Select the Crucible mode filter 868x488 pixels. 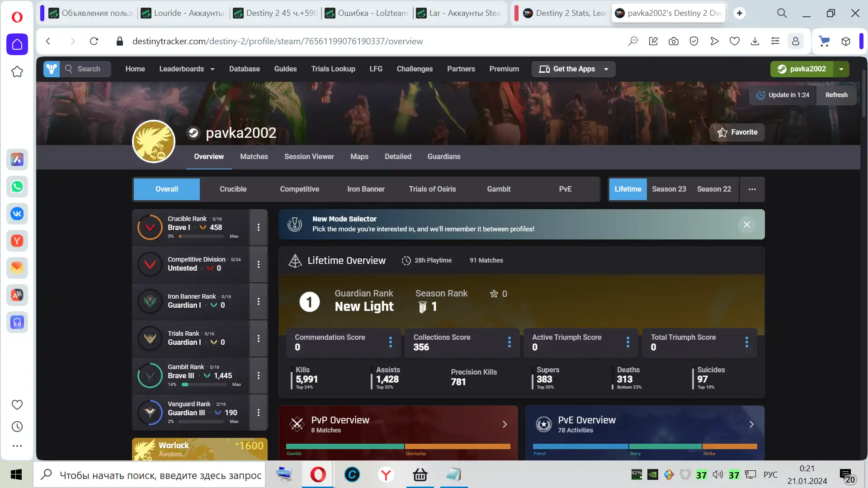pos(233,189)
